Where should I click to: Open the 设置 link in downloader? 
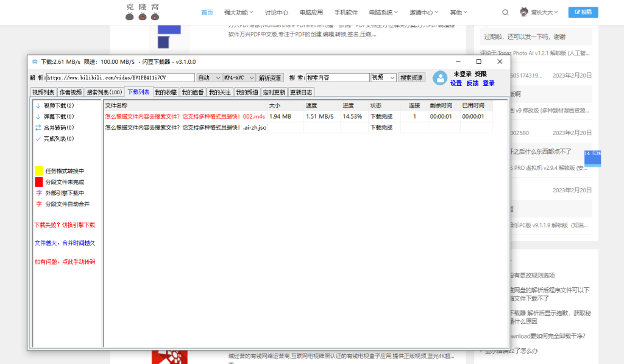tap(456, 83)
